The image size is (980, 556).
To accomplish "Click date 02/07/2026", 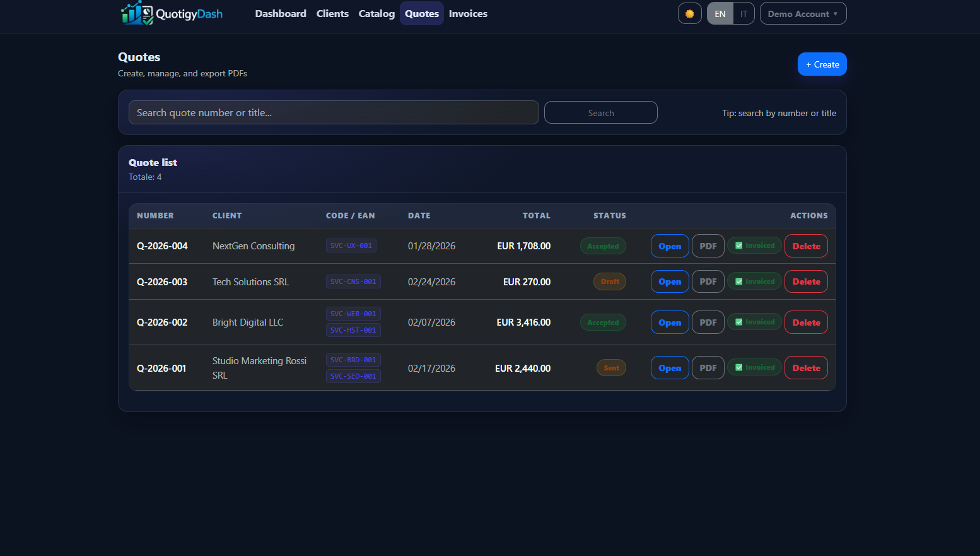I will 431,322.
